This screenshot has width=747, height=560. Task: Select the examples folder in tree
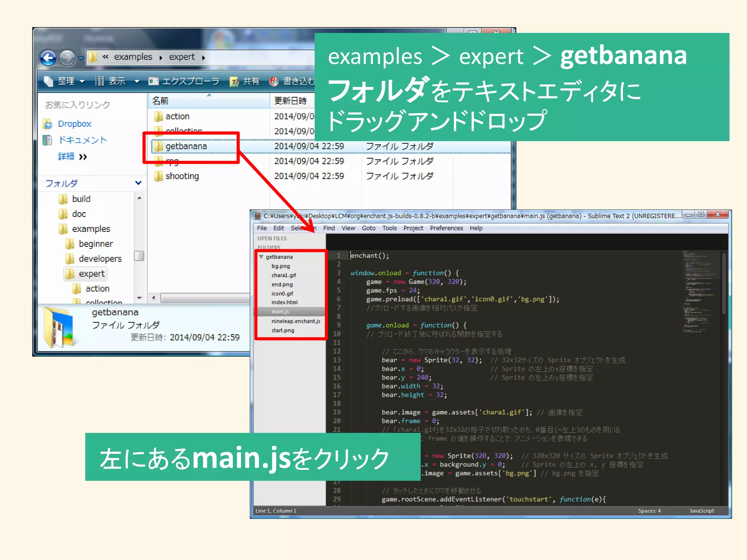(x=84, y=229)
